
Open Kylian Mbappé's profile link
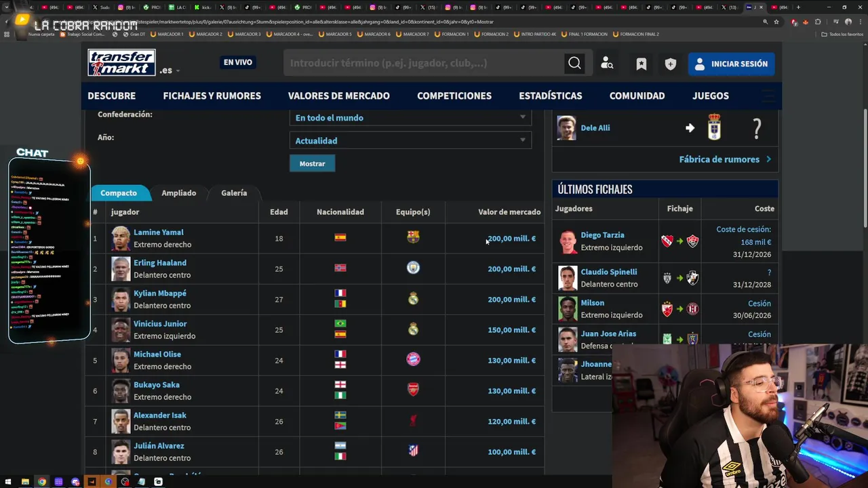pos(160,293)
